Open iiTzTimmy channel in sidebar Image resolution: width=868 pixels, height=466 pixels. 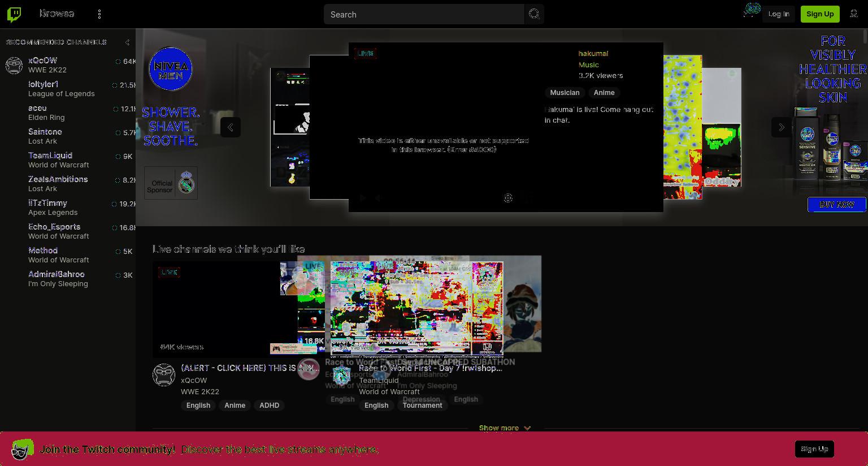pos(68,208)
